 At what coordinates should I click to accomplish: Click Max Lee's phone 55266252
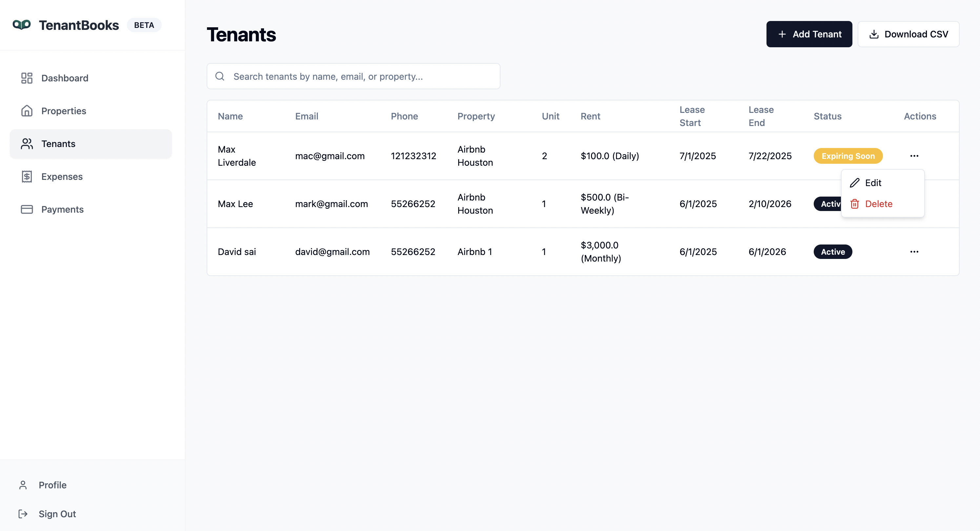[413, 204]
